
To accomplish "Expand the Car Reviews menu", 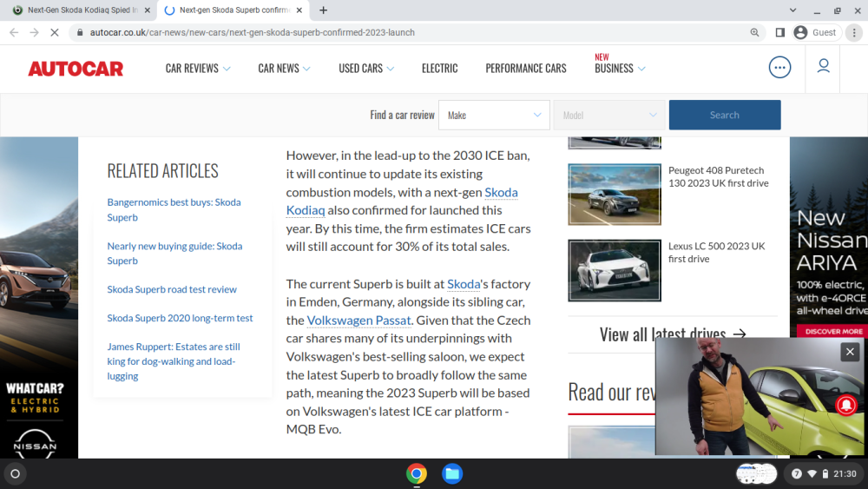I will (198, 69).
